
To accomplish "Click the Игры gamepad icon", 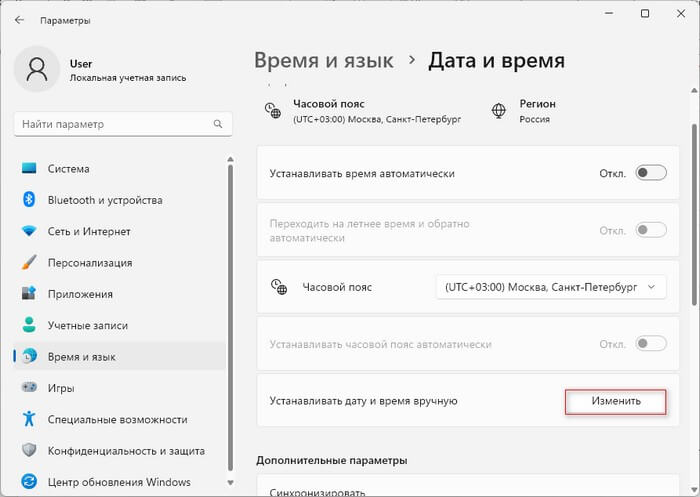I will coord(29,388).
